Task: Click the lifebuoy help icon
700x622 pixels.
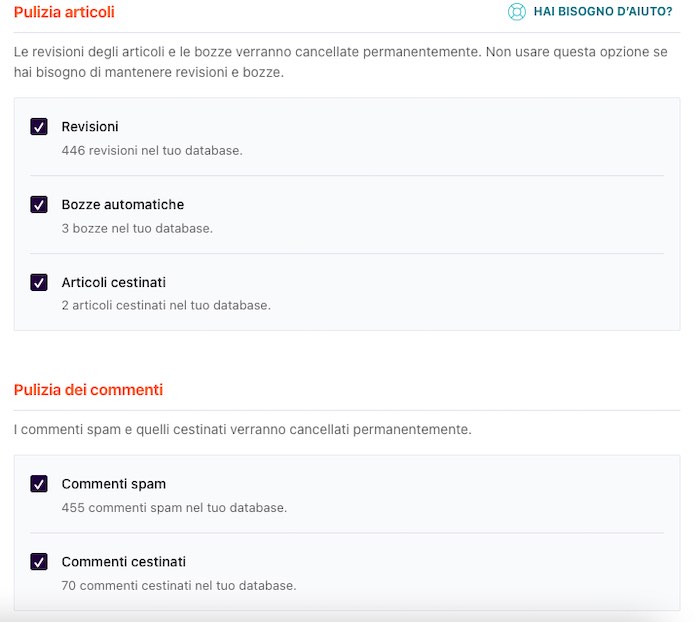Action: click(516, 12)
